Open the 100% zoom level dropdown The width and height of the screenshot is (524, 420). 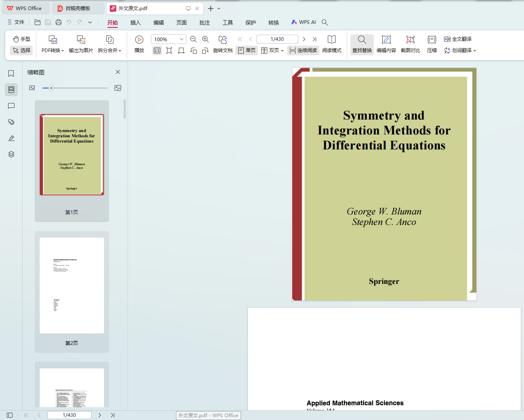(182, 39)
